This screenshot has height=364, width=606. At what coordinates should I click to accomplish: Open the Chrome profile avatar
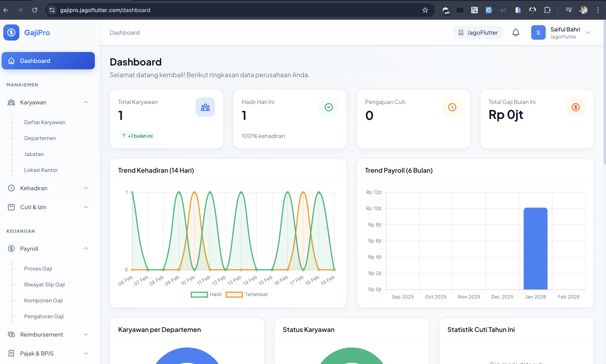583,10
